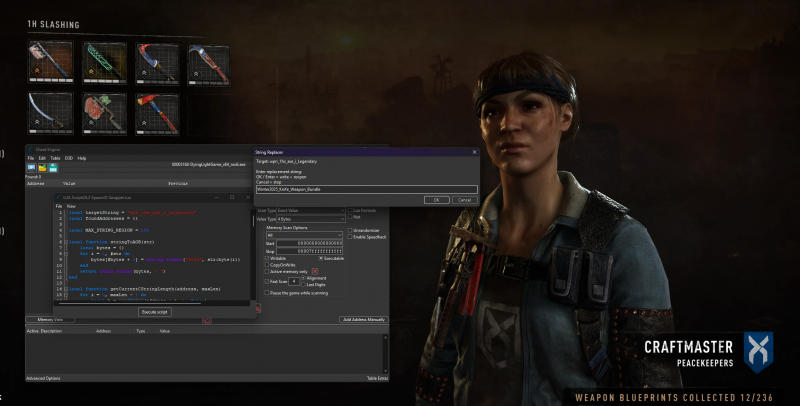The height and width of the screenshot is (406, 800).
Task: Open the File menu in Cheat Engine
Action: click(x=31, y=158)
